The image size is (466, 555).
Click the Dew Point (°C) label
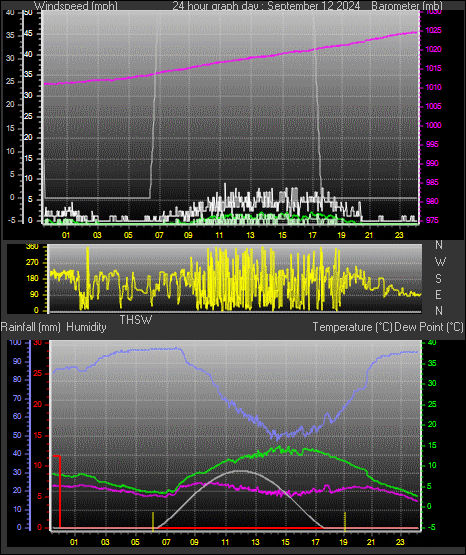tap(429, 327)
